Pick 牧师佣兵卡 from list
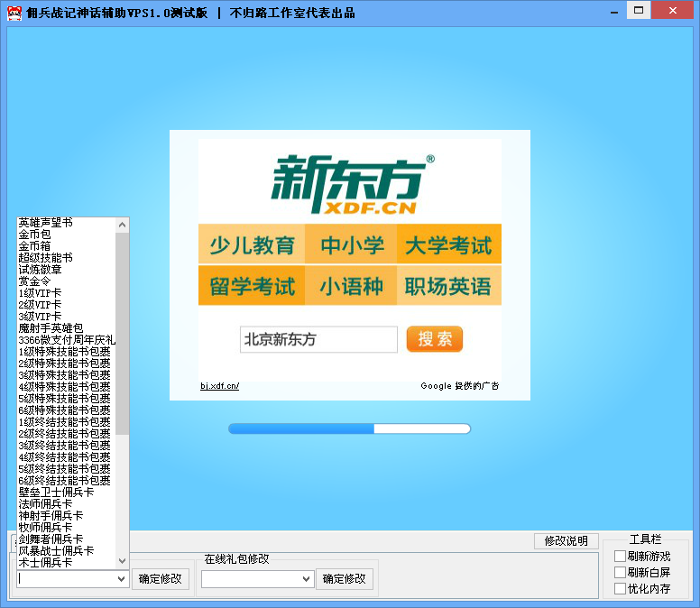Viewport: 700px width, 608px height. (x=66, y=527)
